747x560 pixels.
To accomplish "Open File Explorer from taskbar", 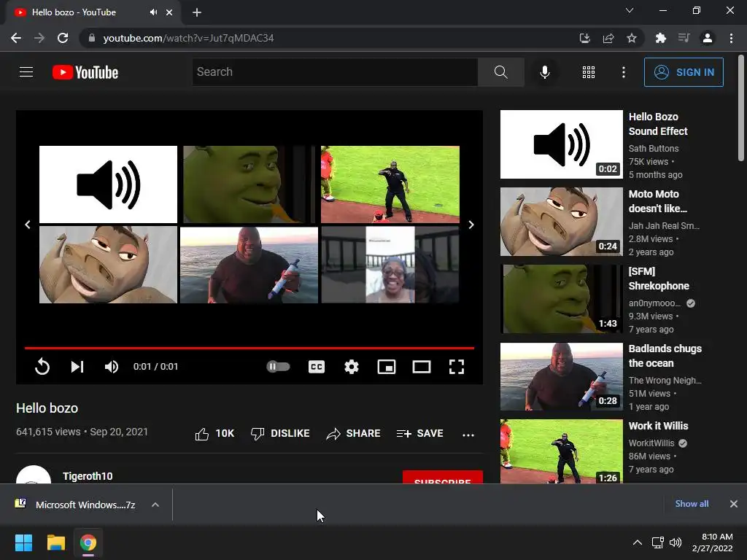I will point(55,542).
